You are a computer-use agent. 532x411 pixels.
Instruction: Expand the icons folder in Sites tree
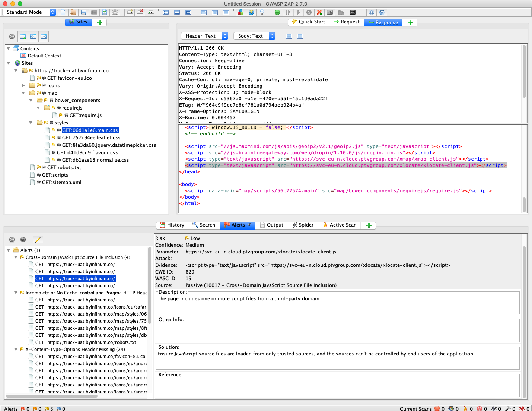tap(23, 86)
